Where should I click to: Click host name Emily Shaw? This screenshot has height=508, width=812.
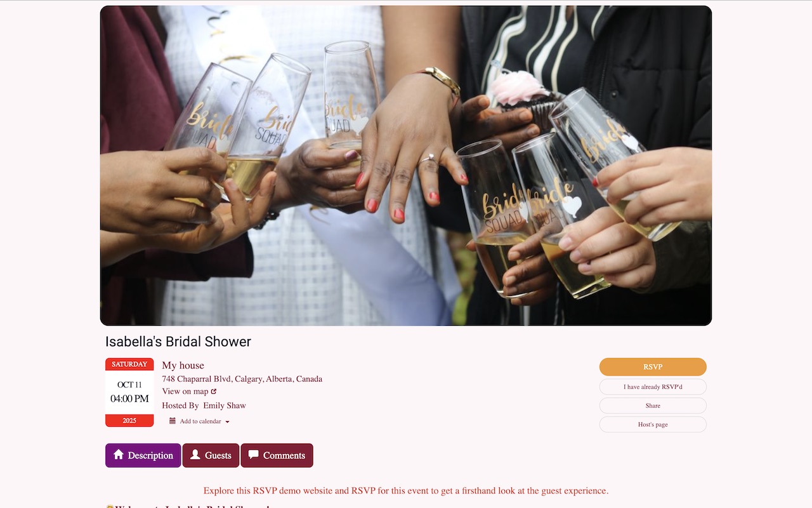[x=224, y=405]
